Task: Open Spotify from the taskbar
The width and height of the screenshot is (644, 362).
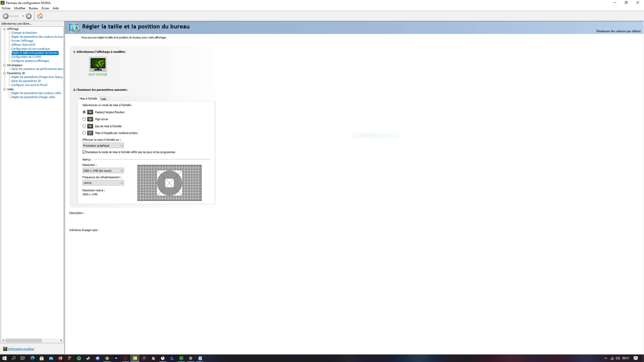Action: click(x=79, y=358)
